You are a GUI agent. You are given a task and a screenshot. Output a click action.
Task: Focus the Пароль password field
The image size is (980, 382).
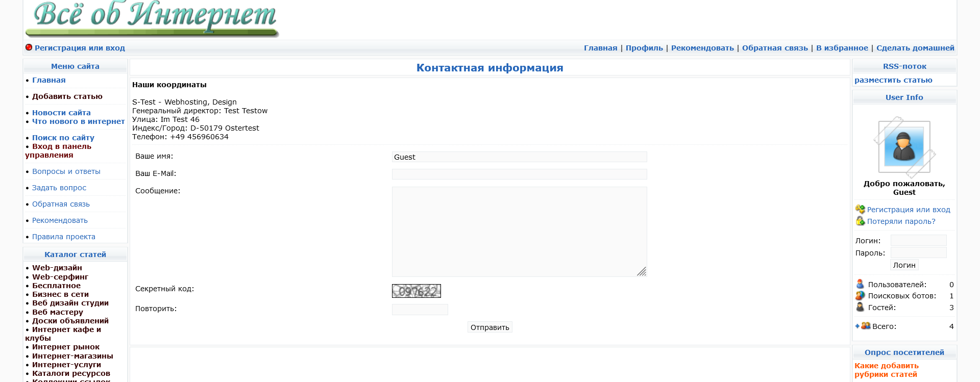pos(918,252)
